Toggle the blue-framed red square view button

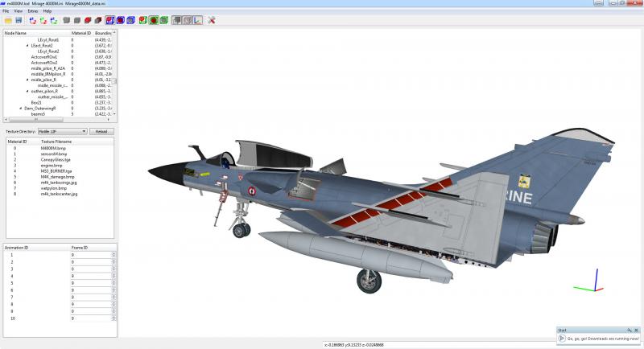(109, 20)
